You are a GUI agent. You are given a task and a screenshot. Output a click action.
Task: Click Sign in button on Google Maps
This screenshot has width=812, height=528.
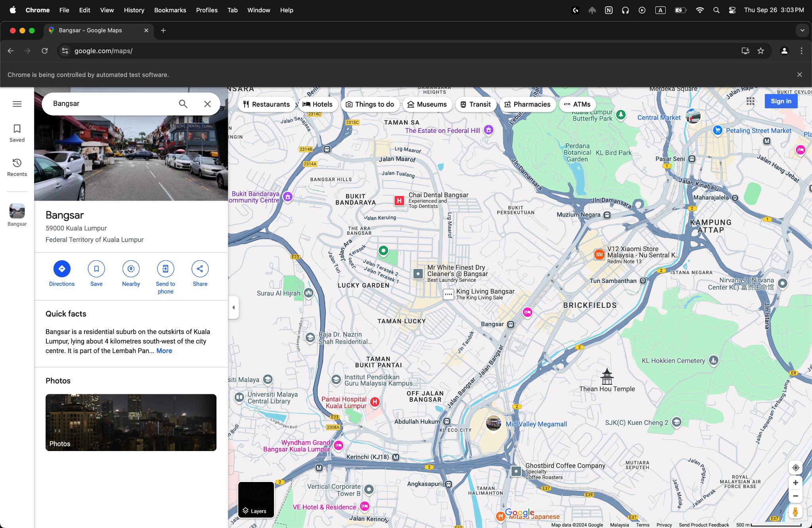781,101
